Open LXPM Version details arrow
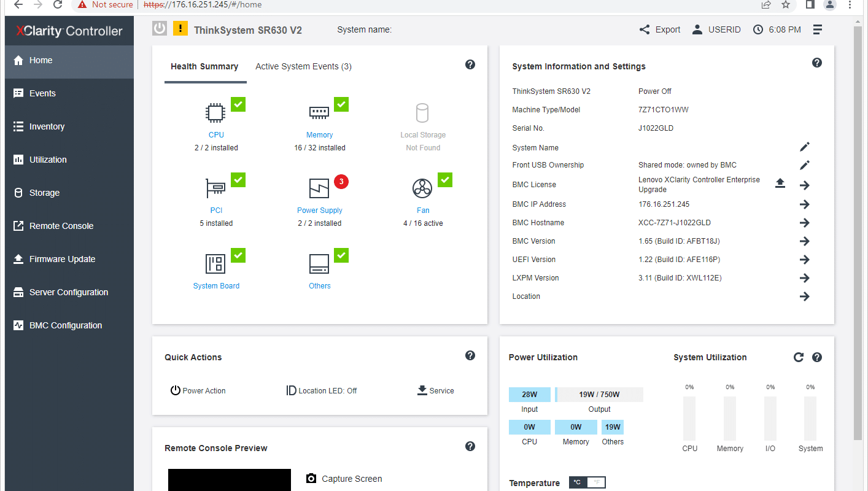Screen dimensions: 868x491 click(x=805, y=278)
